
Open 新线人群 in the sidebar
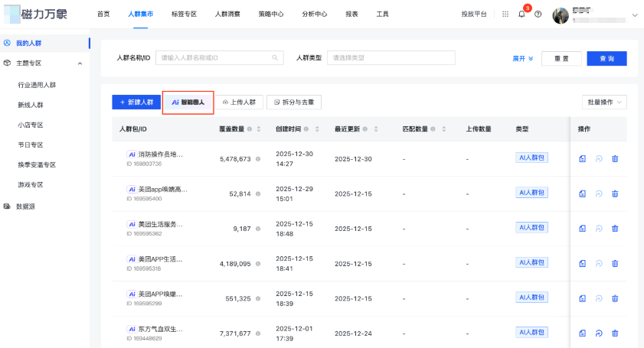[x=31, y=105]
